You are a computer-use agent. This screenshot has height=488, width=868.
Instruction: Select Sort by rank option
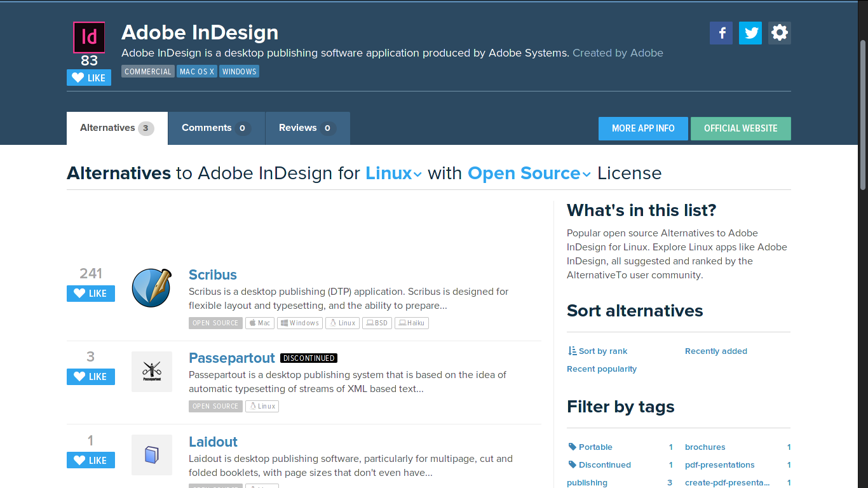click(597, 351)
